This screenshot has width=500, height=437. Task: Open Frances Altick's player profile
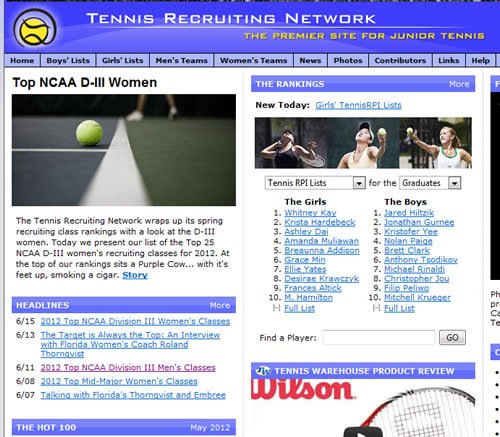(x=313, y=288)
